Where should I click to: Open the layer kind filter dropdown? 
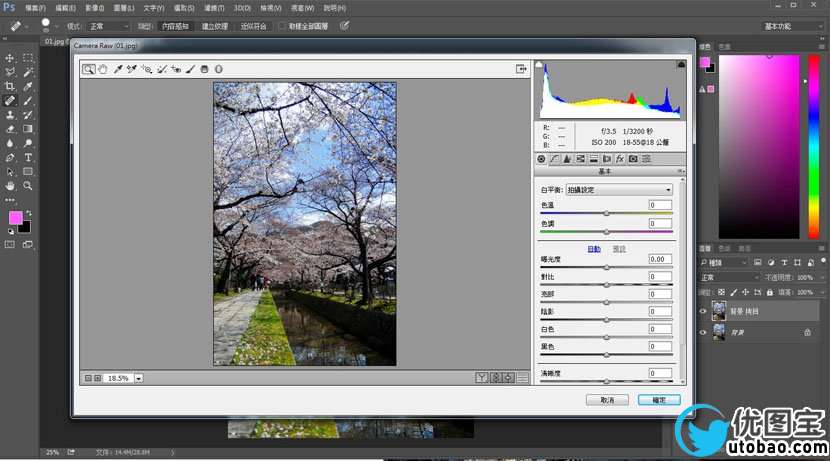(x=723, y=263)
